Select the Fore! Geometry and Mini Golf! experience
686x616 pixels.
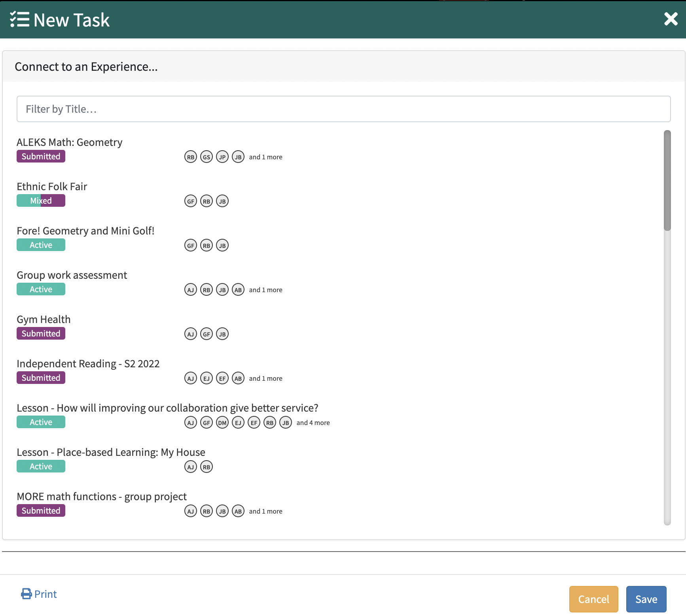pyautogui.click(x=85, y=231)
